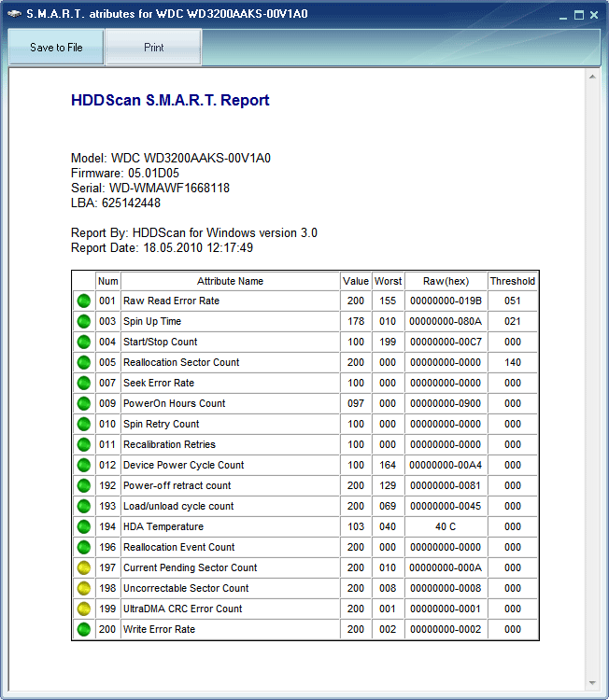Select yellow warning icon for Uncorrectable Sector Count

(x=83, y=588)
